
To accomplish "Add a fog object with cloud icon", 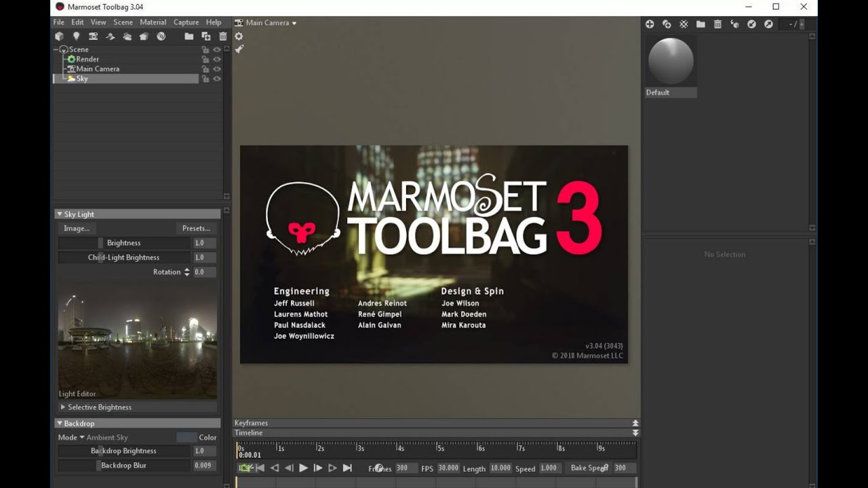I will 127,37.
